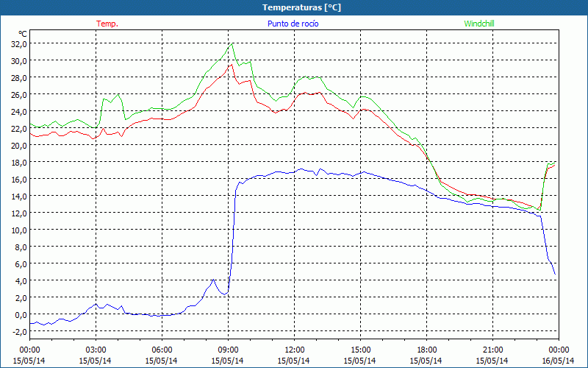Click the 06:00 time axis label
Screen dimensions: 588x368
click(x=162, y=350)
